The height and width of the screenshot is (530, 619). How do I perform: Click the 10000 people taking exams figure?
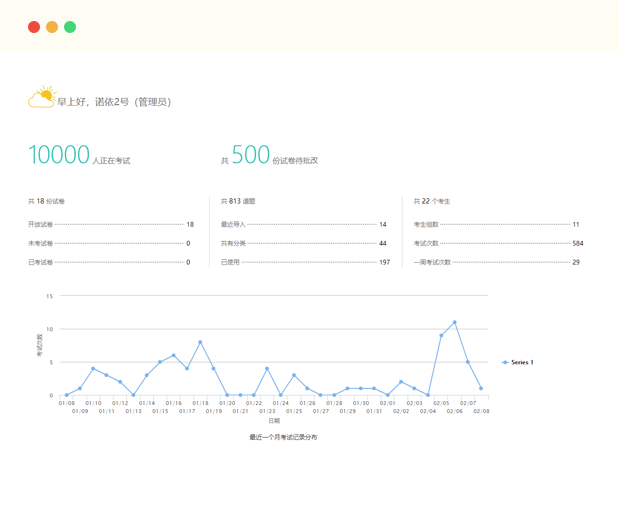[x=60, y=155]
